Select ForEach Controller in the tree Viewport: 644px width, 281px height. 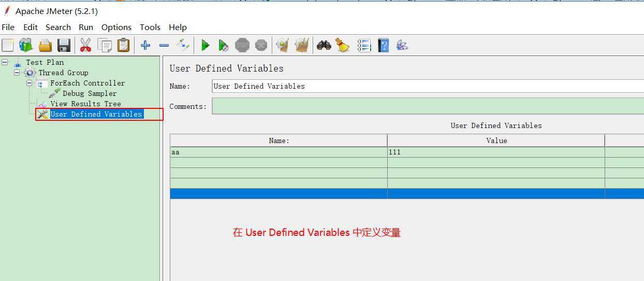87,83
